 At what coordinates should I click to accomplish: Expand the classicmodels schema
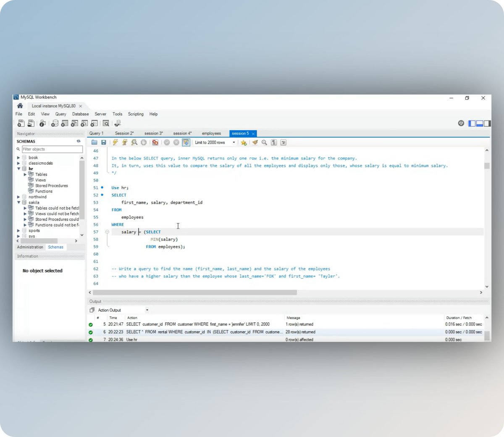18,163
